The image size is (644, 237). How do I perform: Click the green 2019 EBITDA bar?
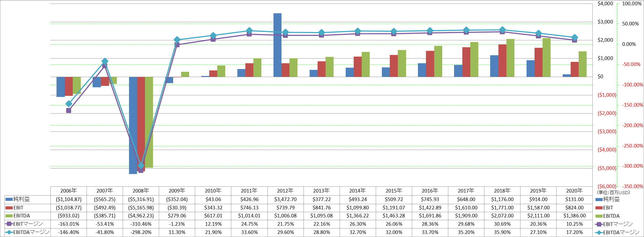click(x=546, y=57)
